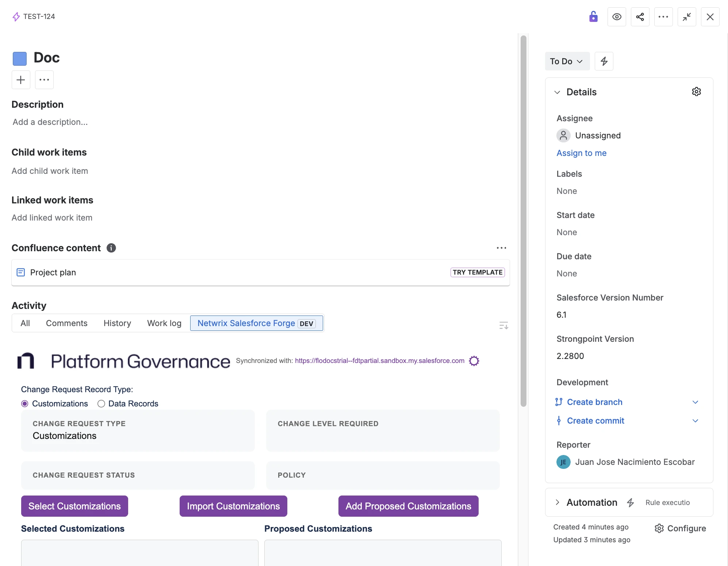
Task: Toggle the watch options eye icon
Action: click(x=617, y=17)
